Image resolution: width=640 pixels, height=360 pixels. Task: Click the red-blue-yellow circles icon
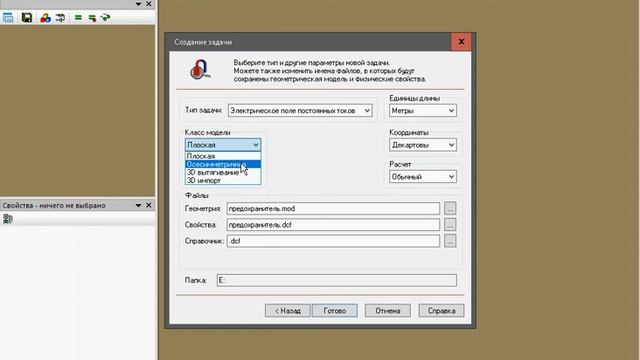click(x=45, y=18)
